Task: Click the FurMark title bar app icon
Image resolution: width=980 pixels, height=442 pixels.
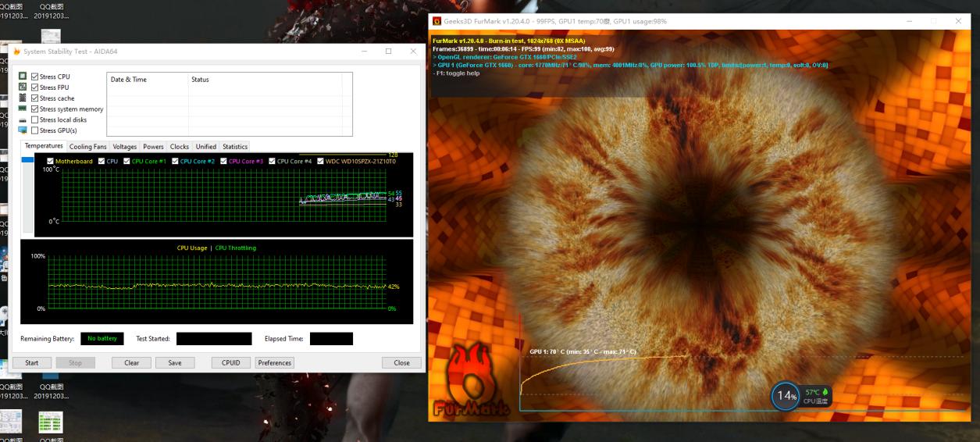Action: pyautogui.click(x=437, y=21)
